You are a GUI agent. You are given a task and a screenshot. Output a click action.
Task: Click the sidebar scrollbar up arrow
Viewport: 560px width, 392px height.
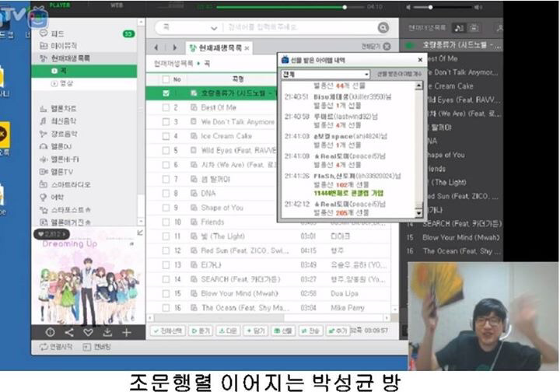click(x=141, y=22)
